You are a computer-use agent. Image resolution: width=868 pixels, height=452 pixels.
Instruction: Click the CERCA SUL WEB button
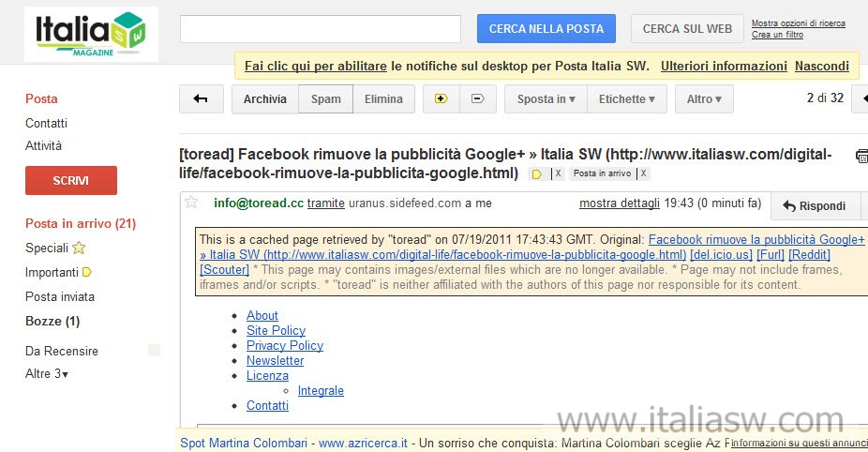click(x=687, y=29)
